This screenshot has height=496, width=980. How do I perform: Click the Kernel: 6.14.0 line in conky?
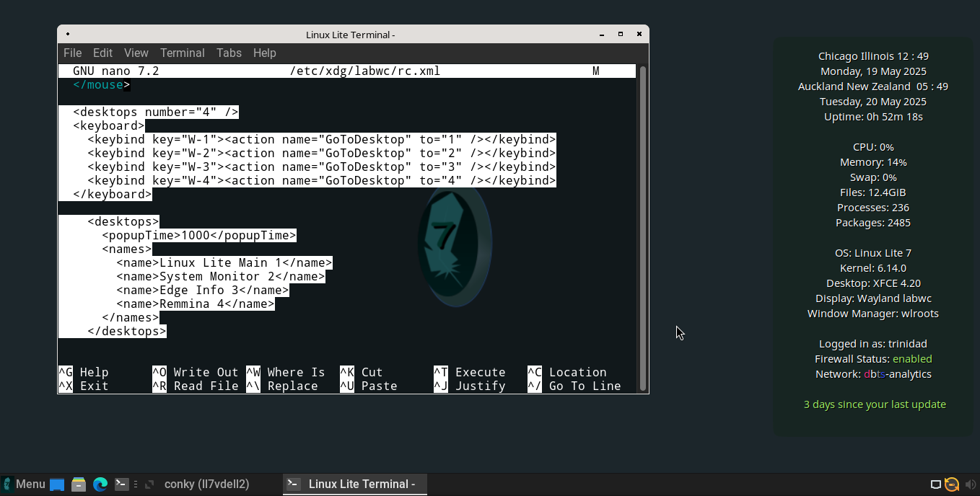coord(873,268)
